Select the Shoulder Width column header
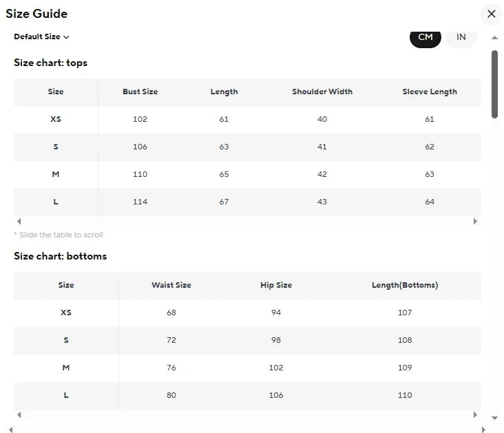The height and width of the screenshot is (433, 504). tap(322, 92)
